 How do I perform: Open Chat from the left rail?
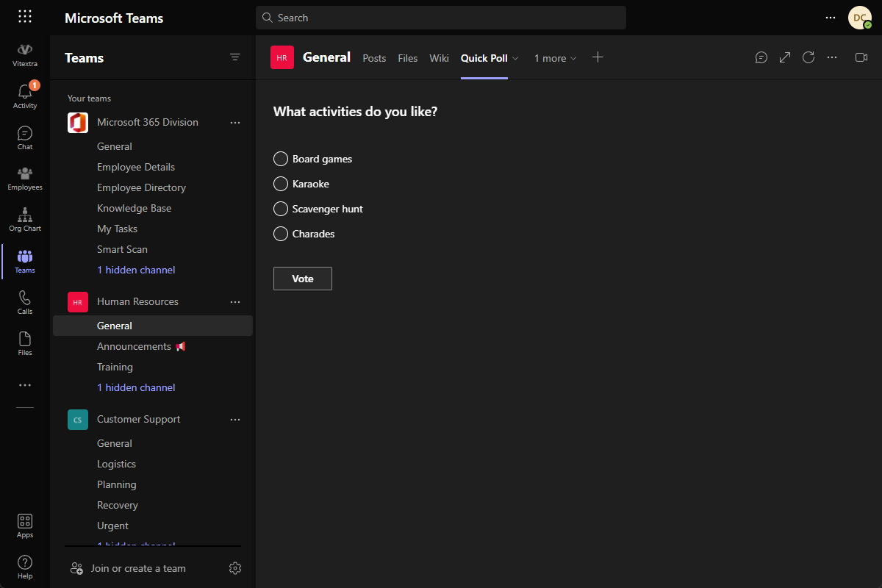pos(25,137)
